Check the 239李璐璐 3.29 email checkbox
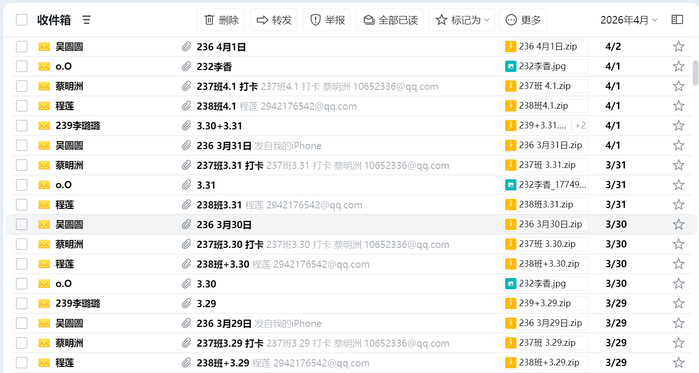Image resolution: width=699 pixels, height=373 pixels. point(21,303)
